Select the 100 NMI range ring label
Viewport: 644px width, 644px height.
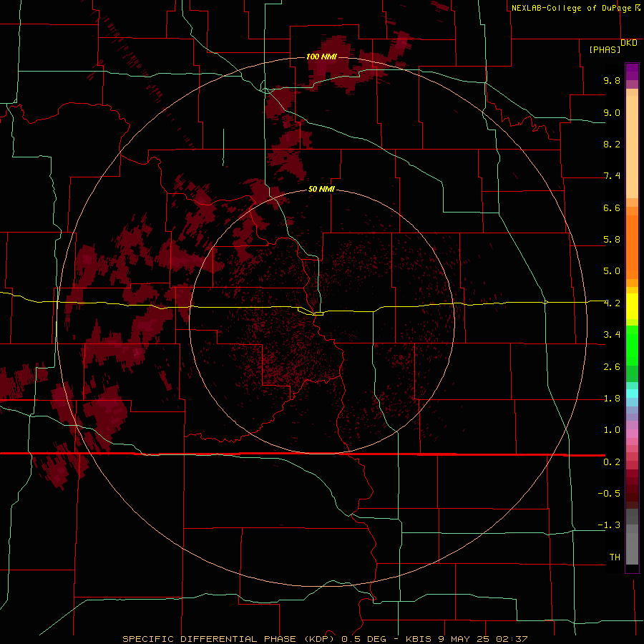point(321,57)
